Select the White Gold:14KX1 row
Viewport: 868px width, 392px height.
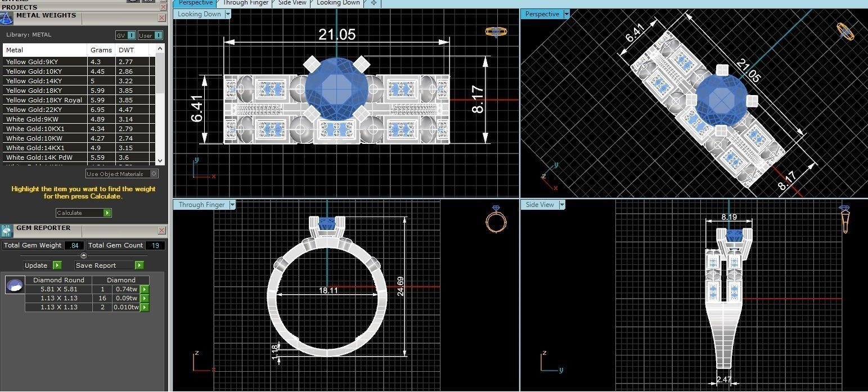[79, 148]
